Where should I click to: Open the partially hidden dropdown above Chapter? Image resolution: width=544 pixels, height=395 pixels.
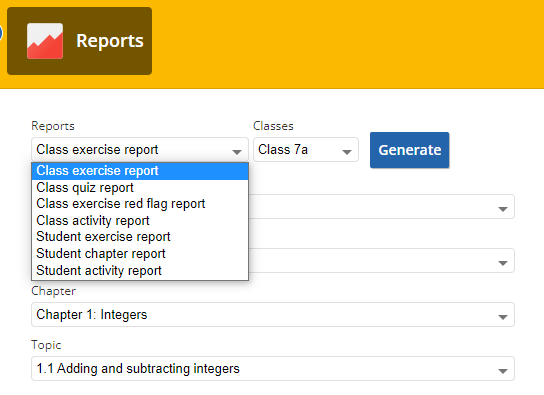click(382, 260)
